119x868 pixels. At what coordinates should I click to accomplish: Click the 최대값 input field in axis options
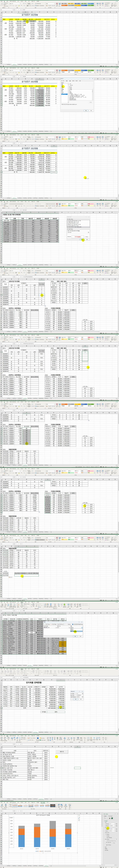(x=112, y=826)
